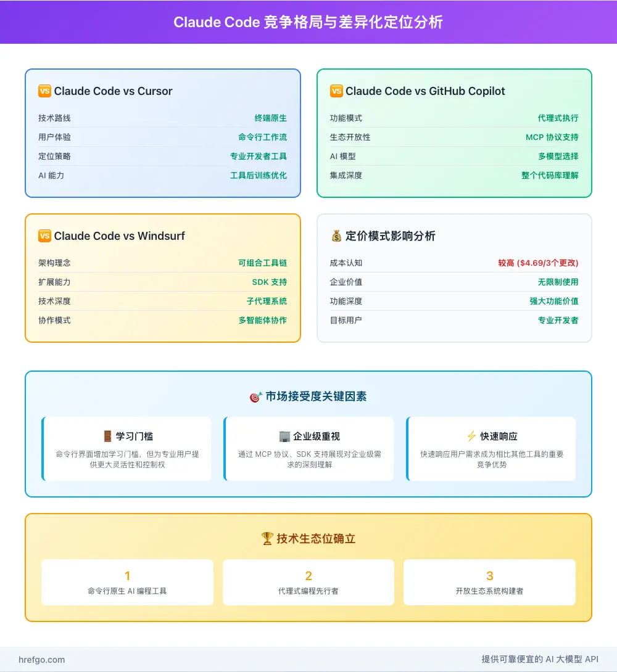Click the label 扩展能力
Image resolution: width=617 pixels, height=672 pixels.
(54, 282)
